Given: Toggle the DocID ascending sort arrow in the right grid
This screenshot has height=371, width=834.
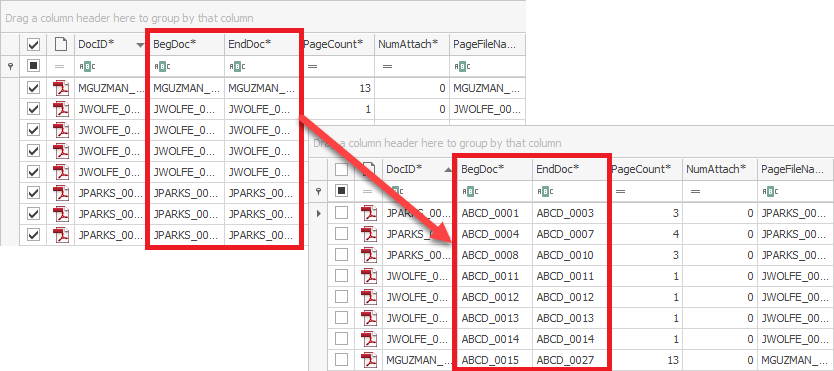Looking at the screenshot, I should [448, 170].
